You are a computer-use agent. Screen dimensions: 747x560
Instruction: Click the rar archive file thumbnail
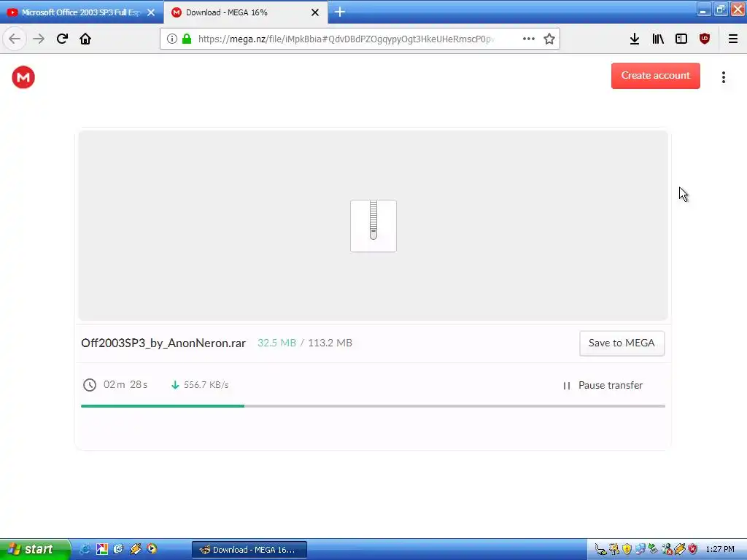pyautogui.click(x=373, y=226)
